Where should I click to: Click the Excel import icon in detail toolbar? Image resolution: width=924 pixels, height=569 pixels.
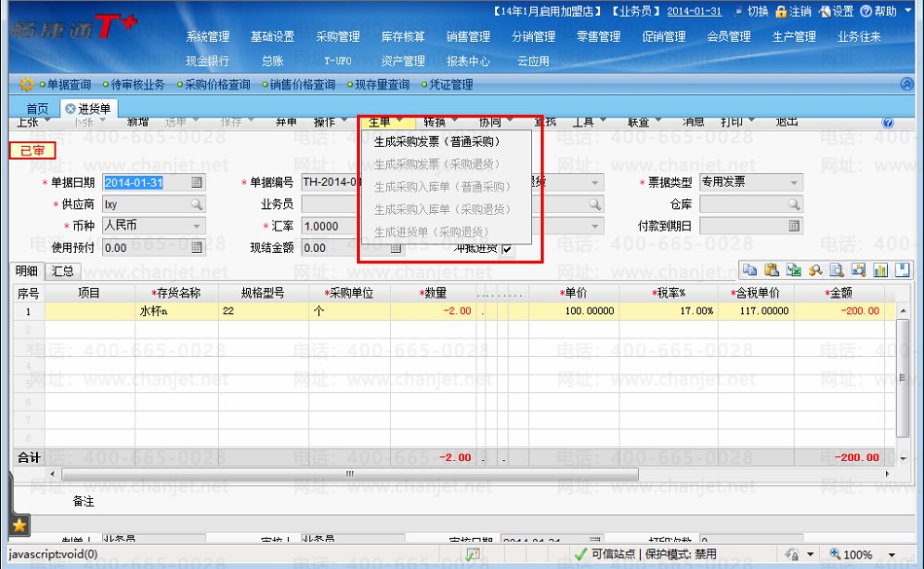(793, 269)
